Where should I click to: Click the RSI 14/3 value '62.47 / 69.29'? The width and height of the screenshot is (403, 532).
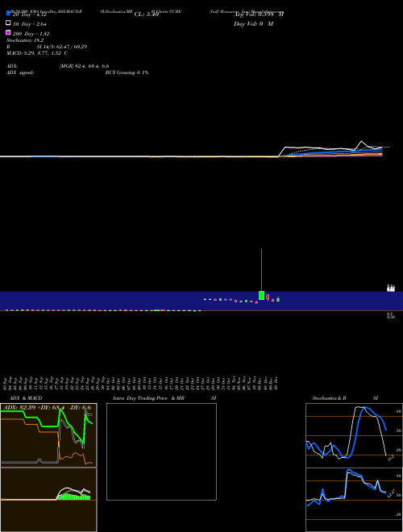click(x=72, y=47)
